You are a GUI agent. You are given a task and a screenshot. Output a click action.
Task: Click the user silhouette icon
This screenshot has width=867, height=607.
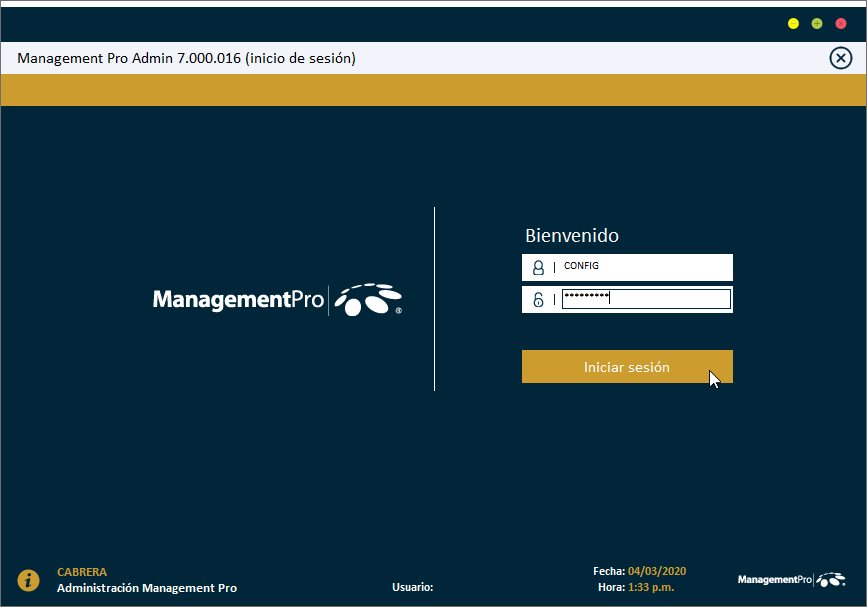click(x=538, y=268)
